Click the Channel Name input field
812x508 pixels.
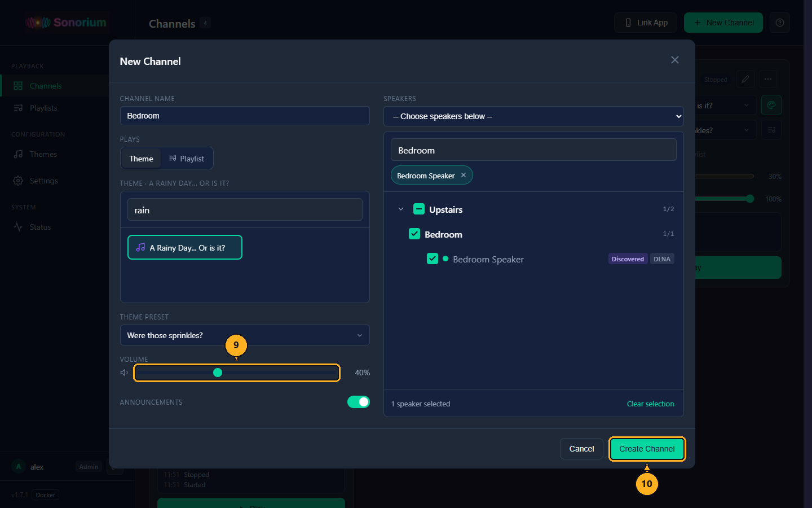[245, 116]
